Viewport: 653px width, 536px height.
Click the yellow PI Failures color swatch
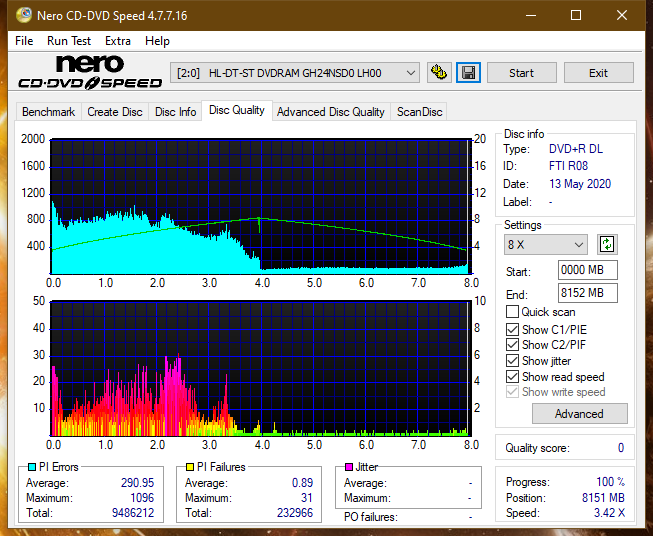point(190,467)
